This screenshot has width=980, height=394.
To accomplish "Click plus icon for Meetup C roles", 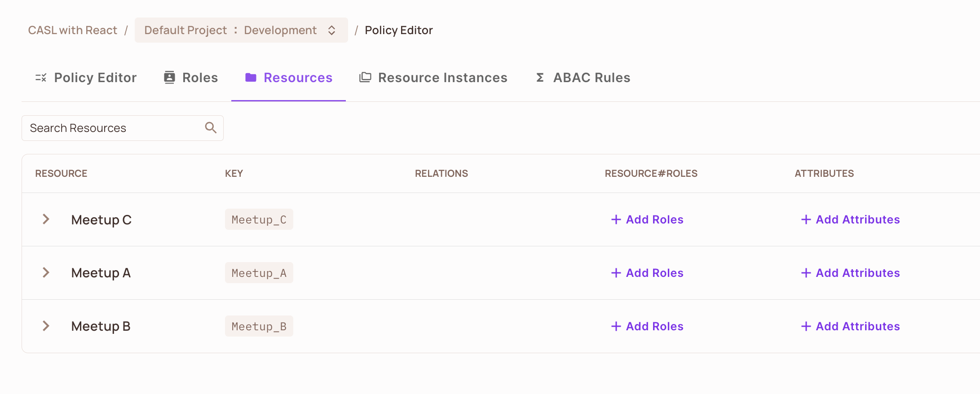I will [x=616, y=219].
